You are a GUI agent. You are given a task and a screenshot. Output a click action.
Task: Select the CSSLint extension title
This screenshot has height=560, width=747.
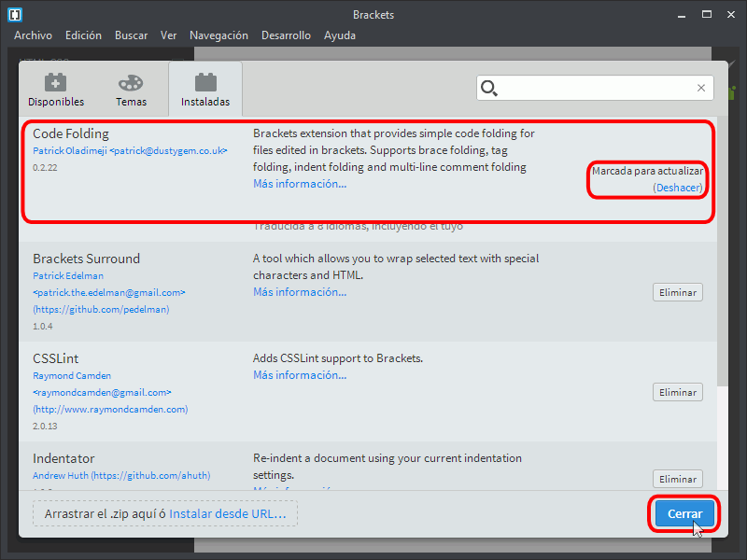[55, 358]
